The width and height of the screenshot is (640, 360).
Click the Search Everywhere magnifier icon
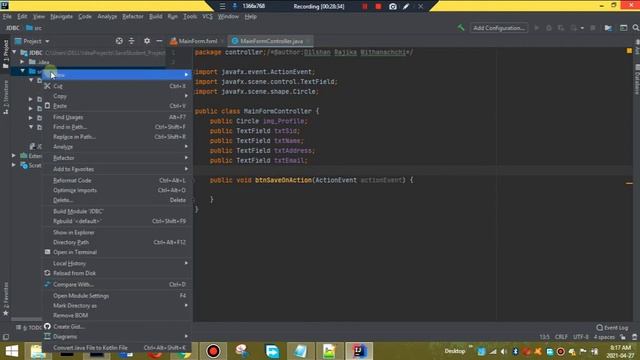click(x=636, y=28)
